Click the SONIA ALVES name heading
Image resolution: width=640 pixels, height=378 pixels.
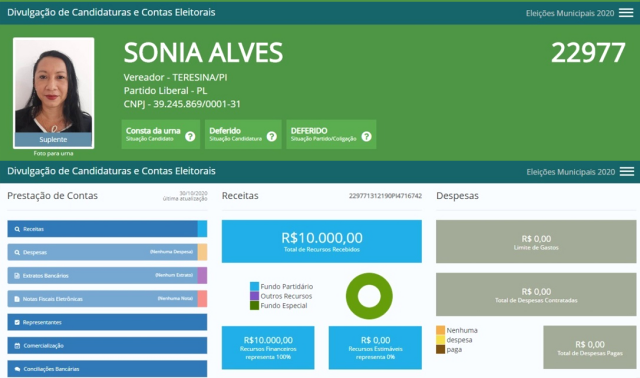click(x=203, y=53)
